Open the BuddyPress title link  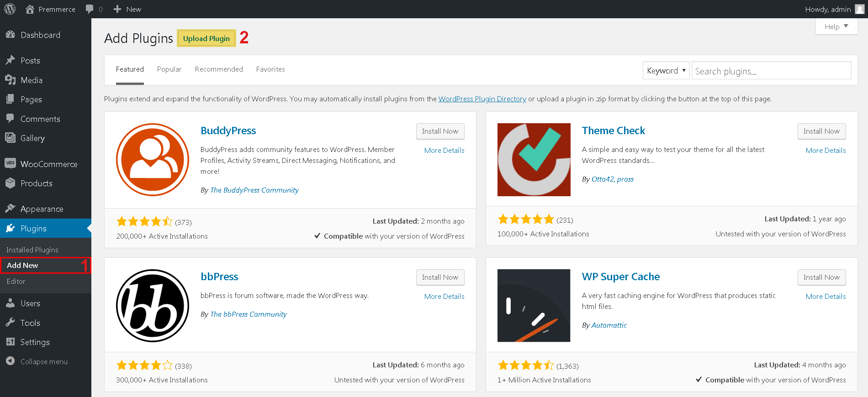pyautogui.click(x=228, y=131)
